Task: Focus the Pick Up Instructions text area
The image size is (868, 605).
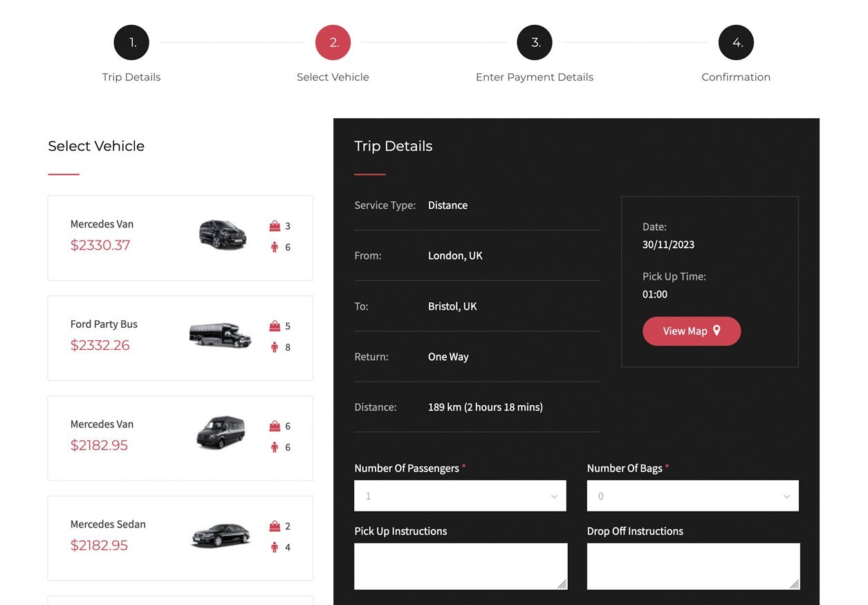Action: (x=461, y=566)
